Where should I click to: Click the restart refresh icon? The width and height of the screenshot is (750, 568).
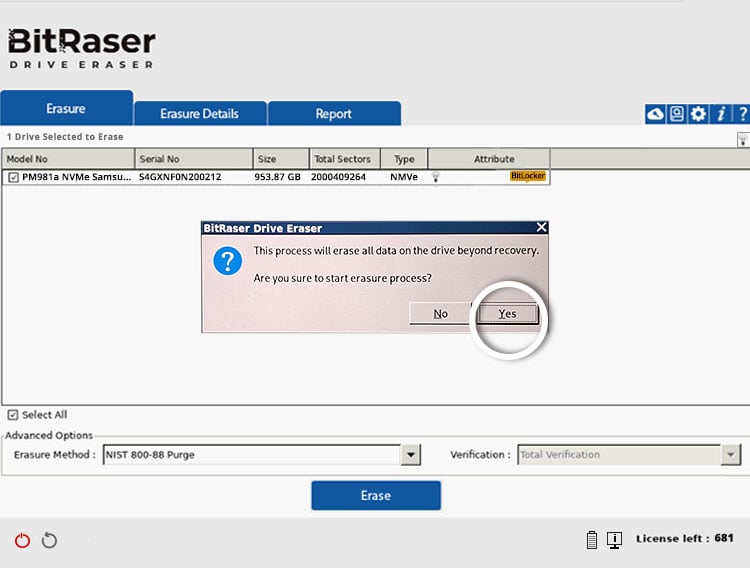pos(49,540)
